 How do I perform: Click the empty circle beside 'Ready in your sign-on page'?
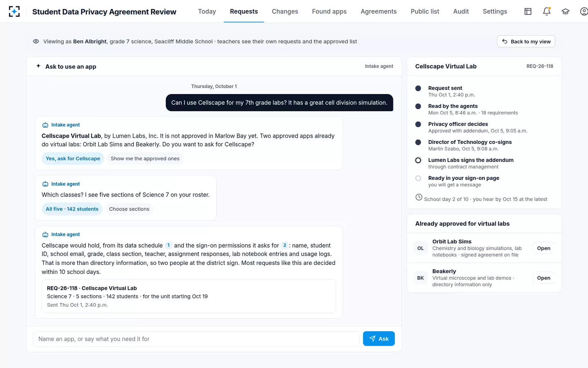click(418, 178)
